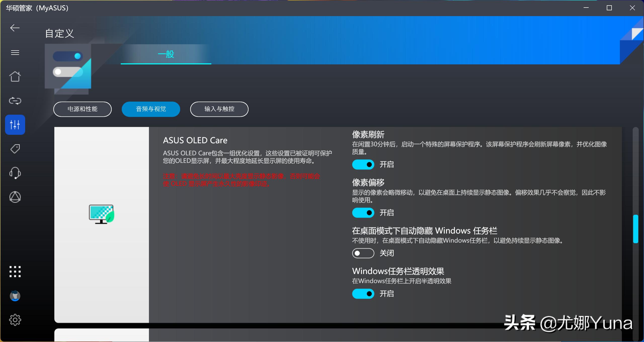
Task: Click the offers tag icon in sidebar
Action: coord(15,149)
